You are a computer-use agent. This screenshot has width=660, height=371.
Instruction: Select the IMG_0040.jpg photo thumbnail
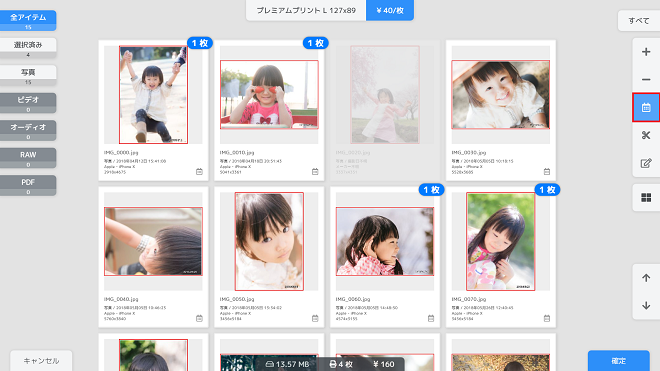tap(153, 241)
